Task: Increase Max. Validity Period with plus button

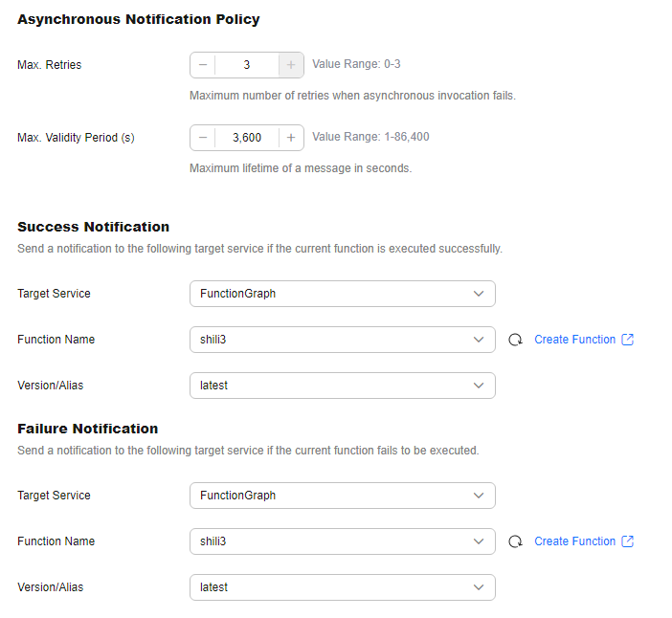Action: (x=291, y=138)
